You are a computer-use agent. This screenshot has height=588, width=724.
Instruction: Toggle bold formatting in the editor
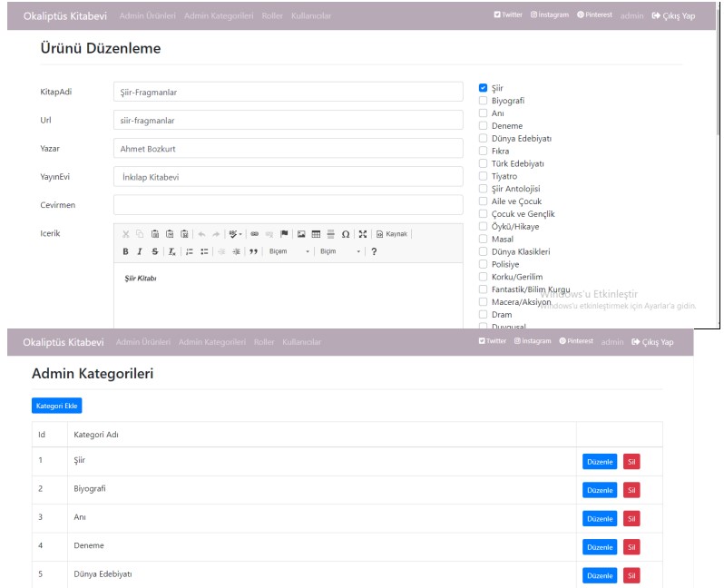[x=125, y=251]
